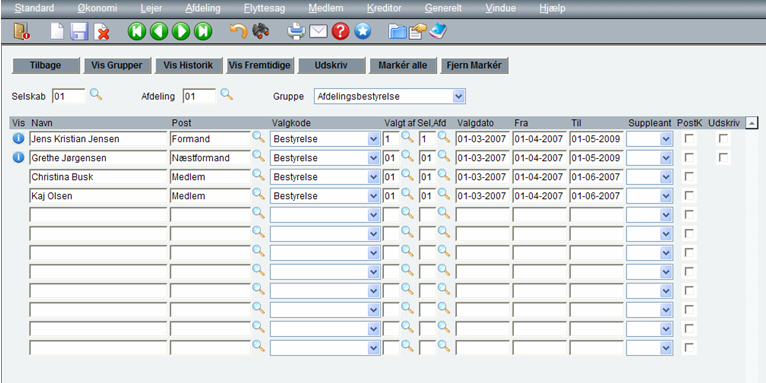The image size is (766, 383).
Task: Print using the printer icon
Action: pos(296,32)
